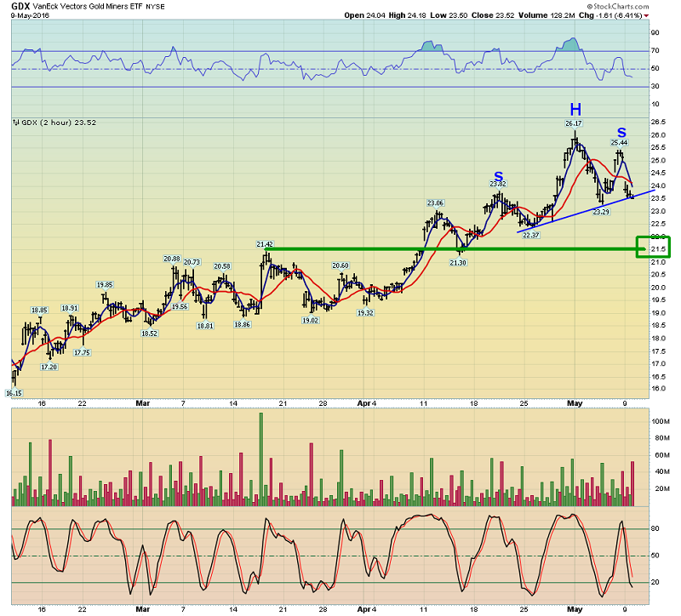
Task: Click the Volume 128.2M readout in header
Action: [x=547, y=15]
